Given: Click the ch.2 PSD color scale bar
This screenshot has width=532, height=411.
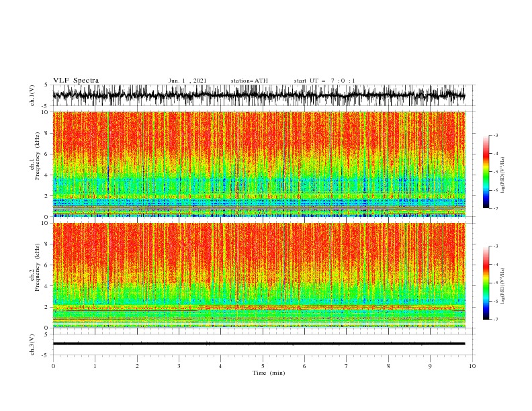Looking at the screenshot, I should pyautogui.click(x=486, y=283).
